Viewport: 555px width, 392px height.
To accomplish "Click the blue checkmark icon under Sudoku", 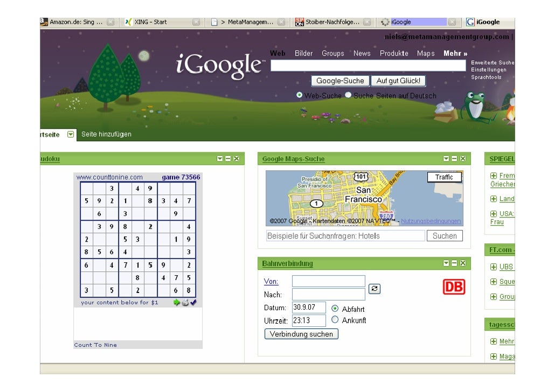I will click(193, 302).
